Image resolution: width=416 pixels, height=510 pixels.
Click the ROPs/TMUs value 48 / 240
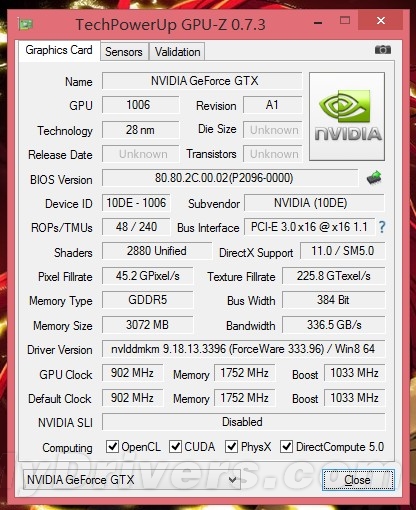pyautogui.click(x=136, y=227)
